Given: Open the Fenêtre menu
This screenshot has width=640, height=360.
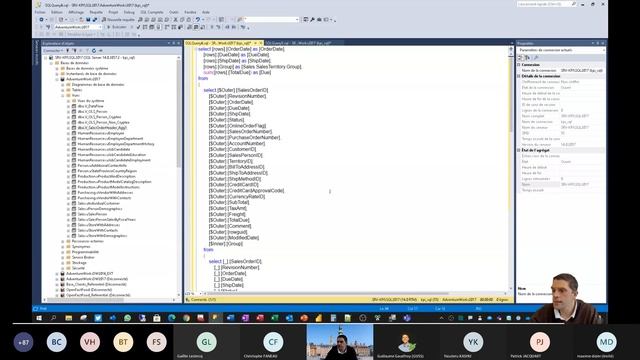Looking at the screenshot, I should click(190, 12).
